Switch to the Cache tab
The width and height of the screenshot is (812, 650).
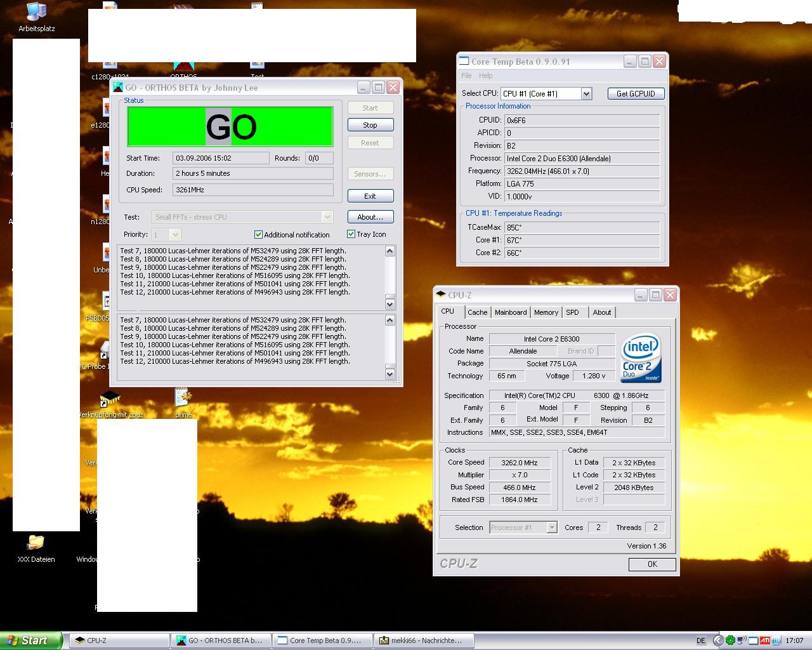coord(478,312)
